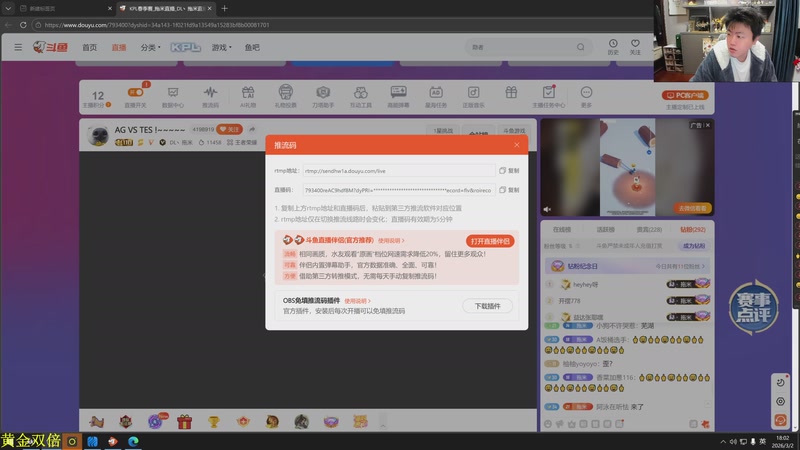Click trophy icon in gift bar

213,422
